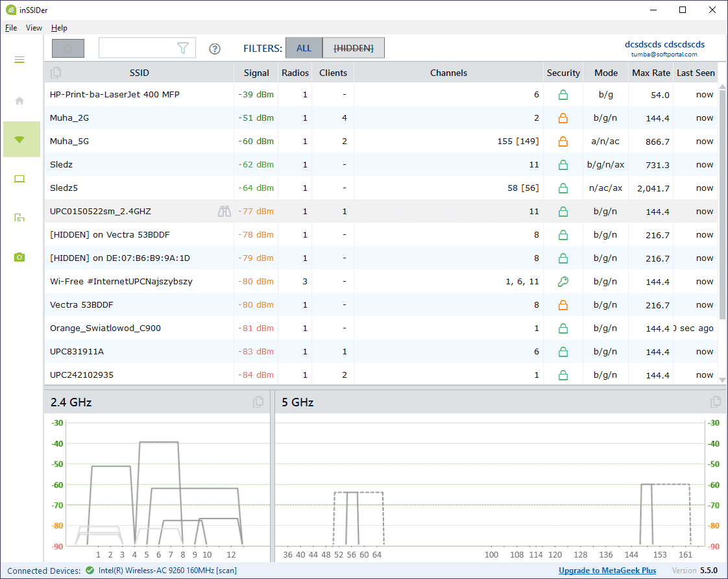728x579 pixels.
Task: Open the File menu
Action: 11,28
